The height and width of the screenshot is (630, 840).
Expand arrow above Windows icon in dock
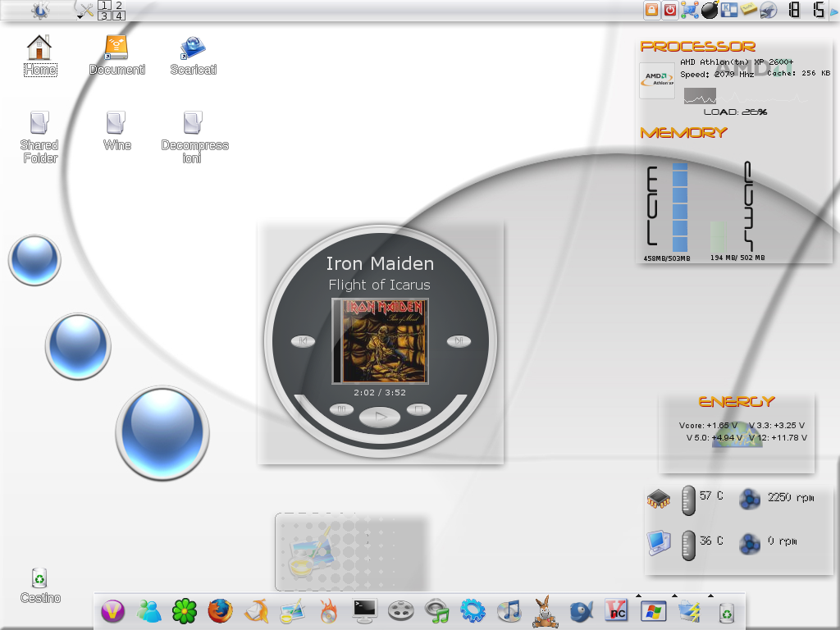[x=638, y=596]
